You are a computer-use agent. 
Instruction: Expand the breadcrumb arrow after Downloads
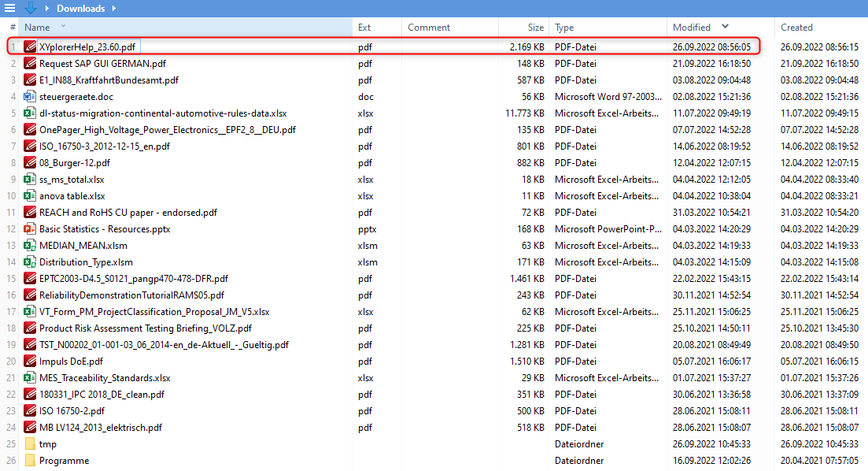tap(113, 9)
